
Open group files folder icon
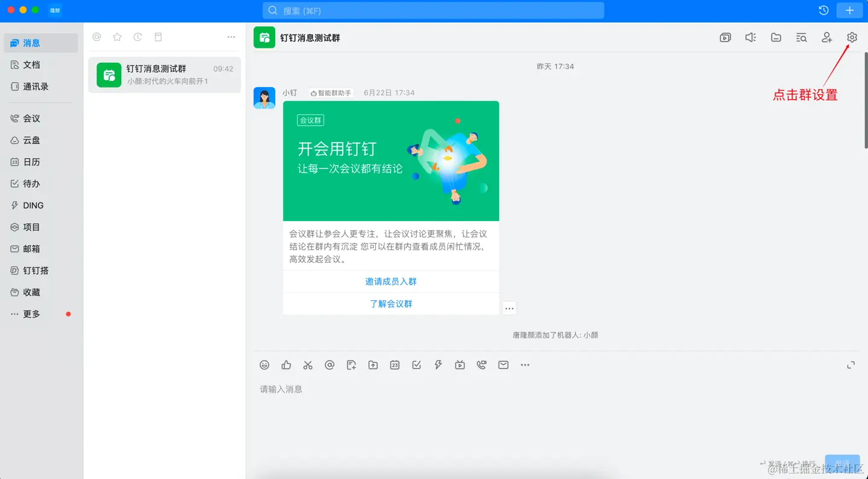(776, 37)
